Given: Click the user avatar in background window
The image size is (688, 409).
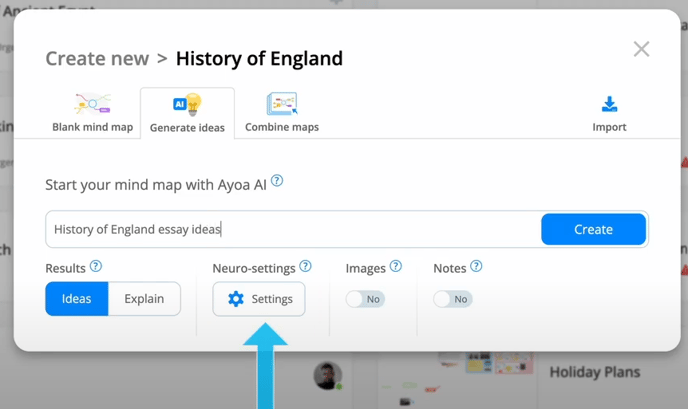Looking at the screenshot, I should pyautogui.click(x=328, y=376).
